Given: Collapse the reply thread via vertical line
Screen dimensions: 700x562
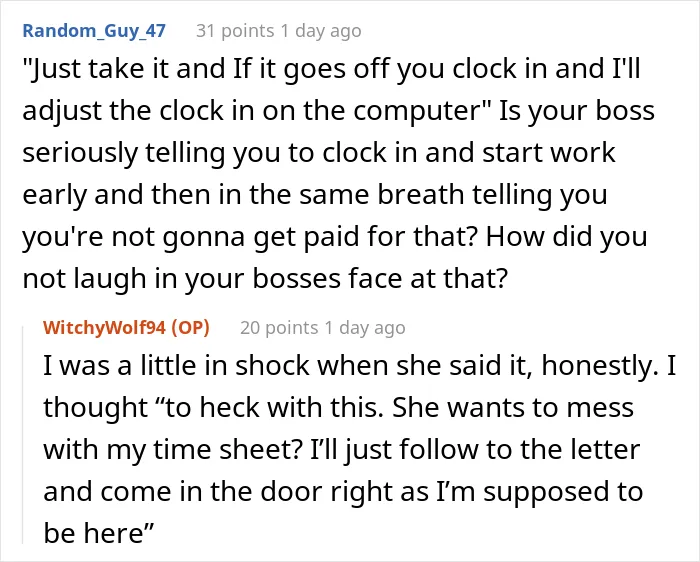Looking at the screenshot, I should pos(23,435).
